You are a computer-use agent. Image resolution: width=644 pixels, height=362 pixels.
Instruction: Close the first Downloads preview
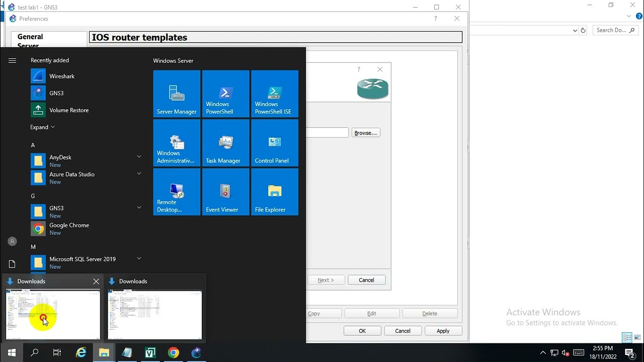tap(96, 282)
